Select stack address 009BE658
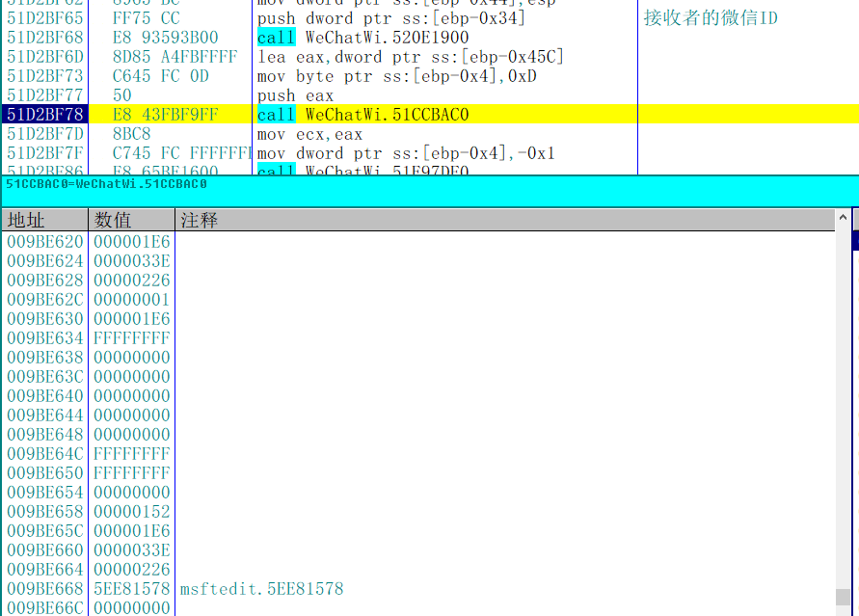Image resolution: width=859 pixels, height=616 pixels. pyautogui.click(x=45, y=512)
